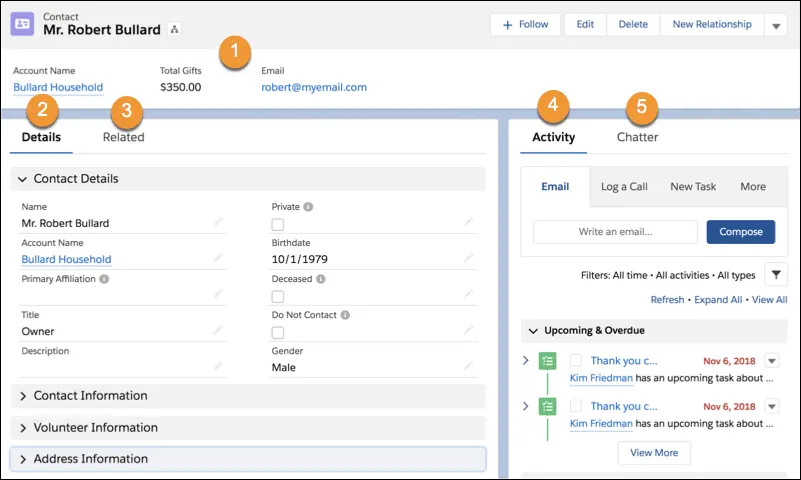Image resolution: width=801 pixels, height=480 pixels.
Task: Toggle the Private checkbox
Action: (278, 224)
